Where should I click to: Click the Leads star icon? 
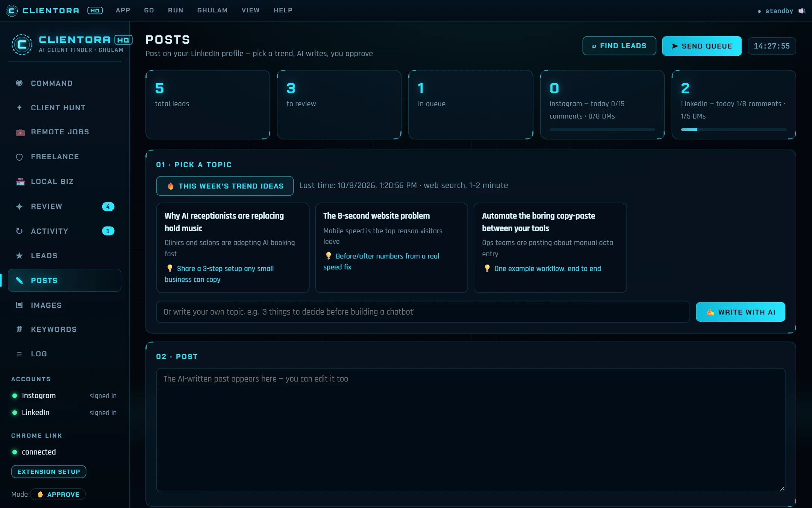19,256
